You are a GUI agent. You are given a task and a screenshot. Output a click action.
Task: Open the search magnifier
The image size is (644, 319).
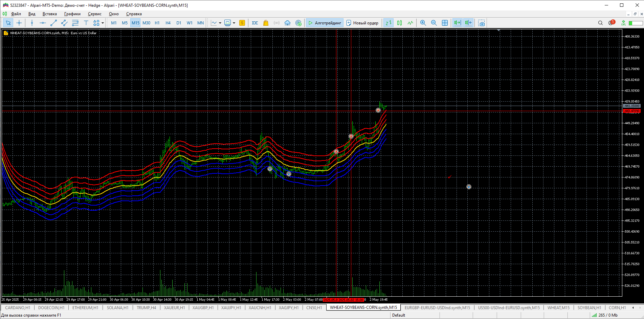pos(600,23)
